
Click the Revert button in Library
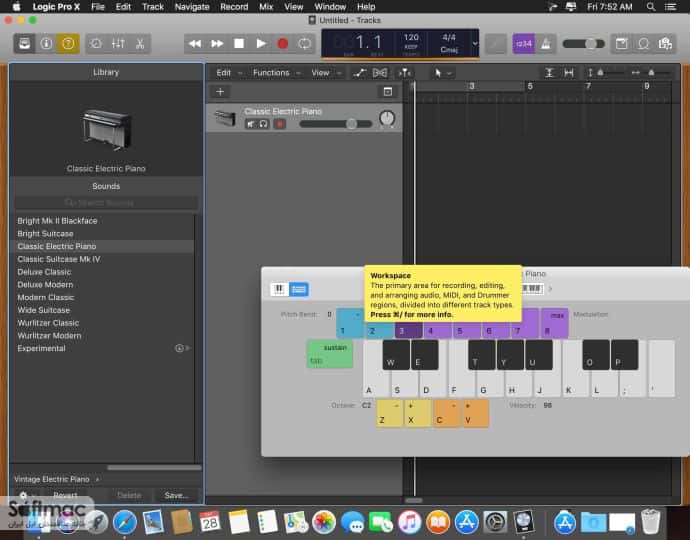tap(66, 495)
